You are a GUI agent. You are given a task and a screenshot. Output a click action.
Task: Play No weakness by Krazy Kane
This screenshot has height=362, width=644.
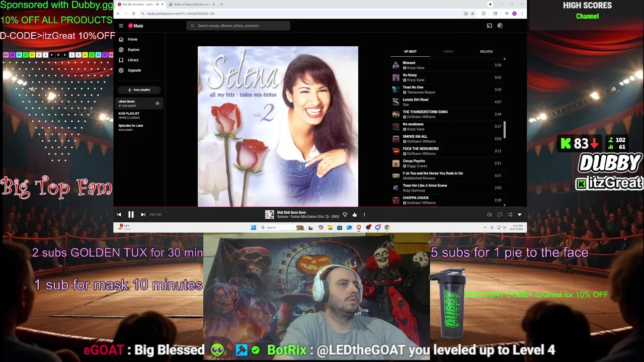tap(447, 127)
